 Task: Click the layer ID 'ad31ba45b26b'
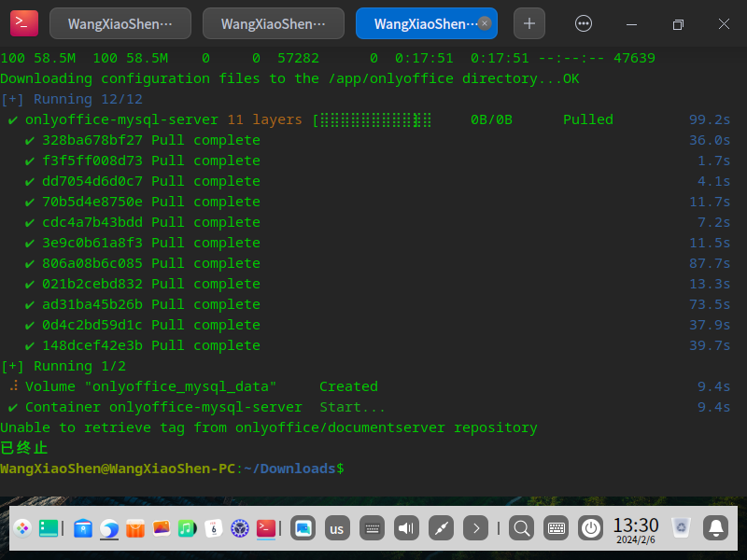click(x=92, y=304)
